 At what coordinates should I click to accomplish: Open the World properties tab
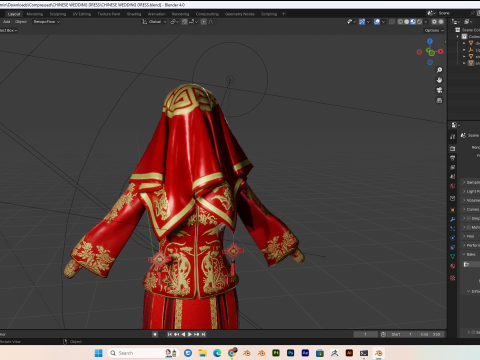click(452, 186)
